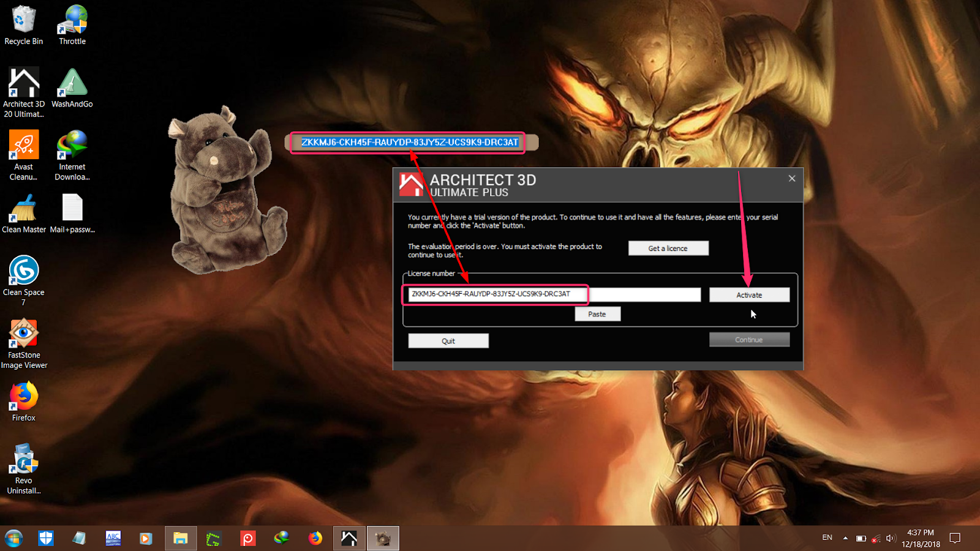Image resolution: width=980 pixels, height=551 pixels.
Task: Open the red P app in the taskbar
Action: point(247,538)
